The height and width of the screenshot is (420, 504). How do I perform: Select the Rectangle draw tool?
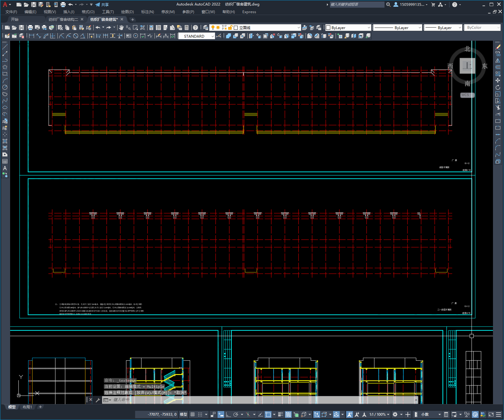pos(5,74)
